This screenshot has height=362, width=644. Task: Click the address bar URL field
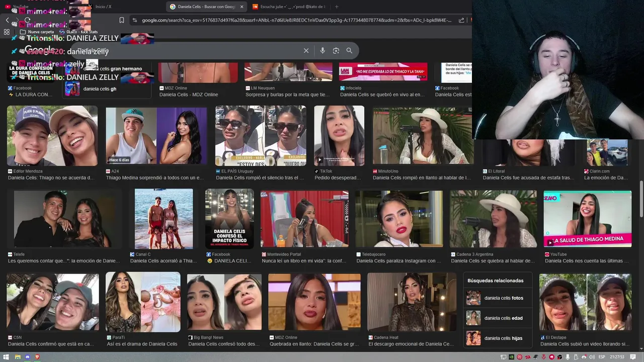click(x=297, y=20)
